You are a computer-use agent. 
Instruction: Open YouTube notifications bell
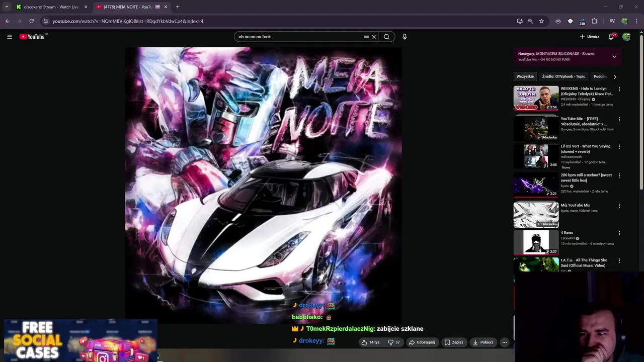coord(611,37)
